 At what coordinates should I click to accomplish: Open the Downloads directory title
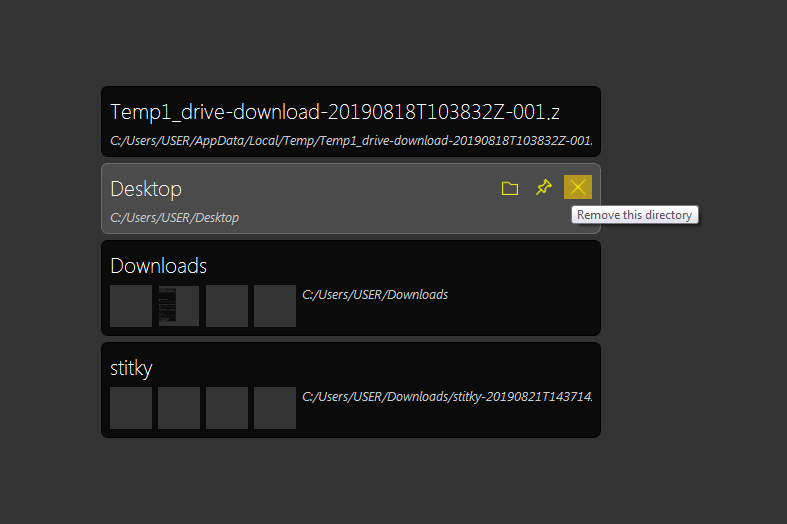point(159,266)
